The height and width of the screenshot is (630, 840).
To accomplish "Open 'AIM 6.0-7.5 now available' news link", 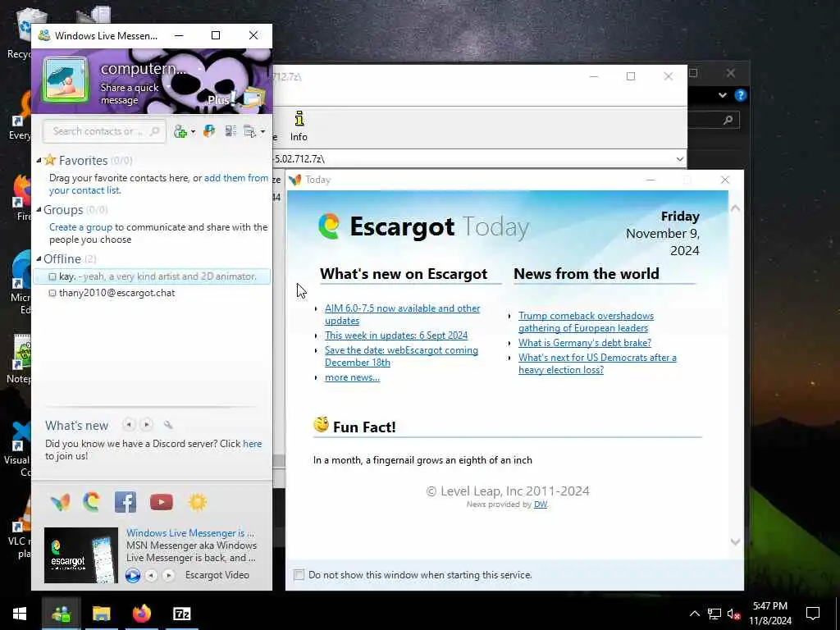I will [402, 314].
